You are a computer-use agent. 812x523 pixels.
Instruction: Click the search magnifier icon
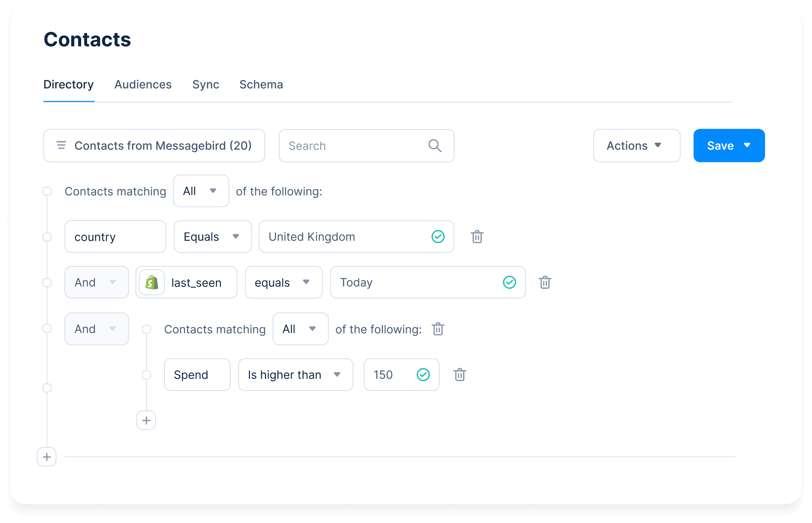coord(435,146)
